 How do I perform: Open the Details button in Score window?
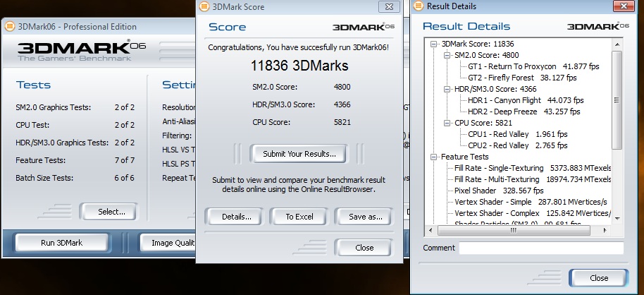[x=234, y=217]
